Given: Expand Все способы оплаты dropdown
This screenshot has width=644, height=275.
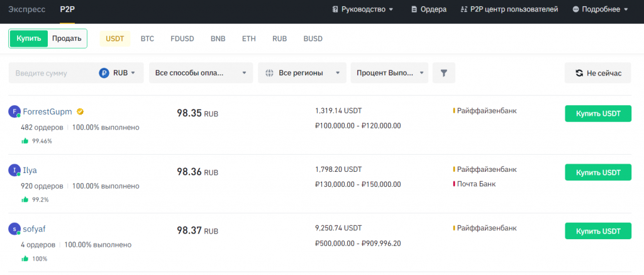Looking at the screenshot, I should pyautogui.click(x=201, y=73).
